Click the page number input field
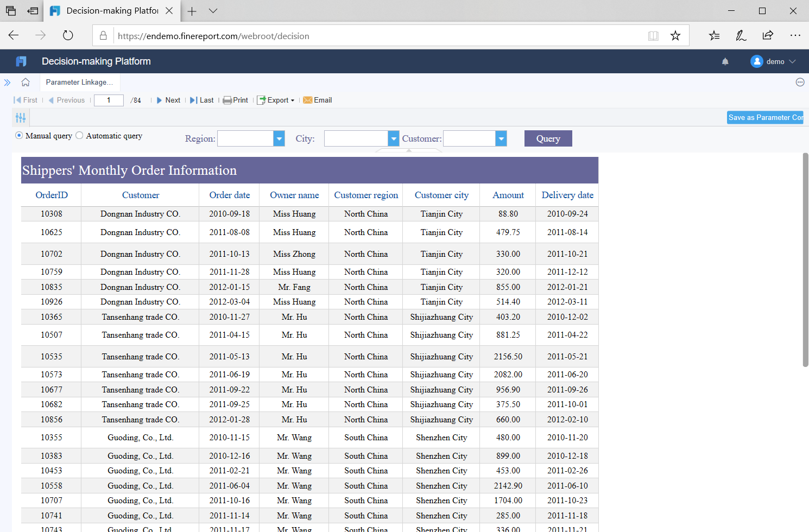 [x=108, y=100]
